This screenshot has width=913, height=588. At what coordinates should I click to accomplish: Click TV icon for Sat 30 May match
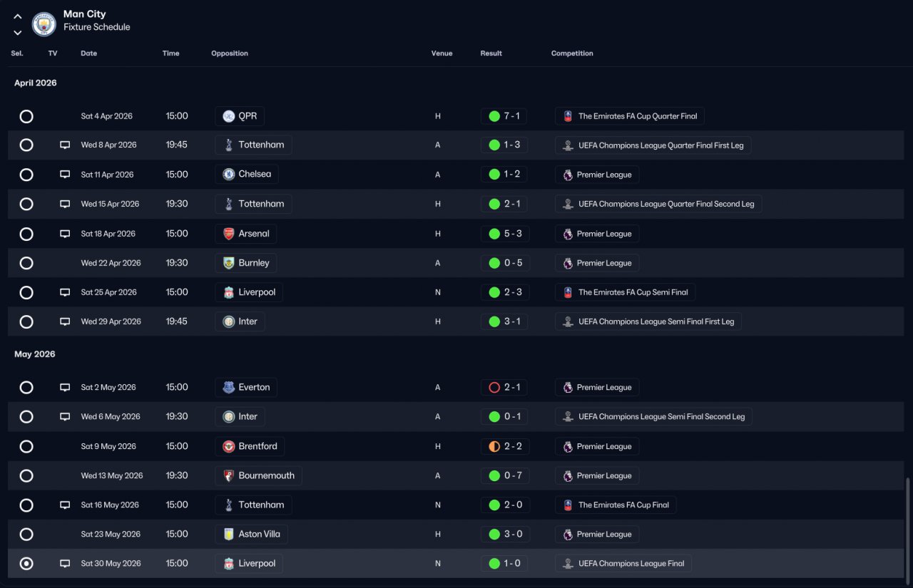tap(65, 564)
